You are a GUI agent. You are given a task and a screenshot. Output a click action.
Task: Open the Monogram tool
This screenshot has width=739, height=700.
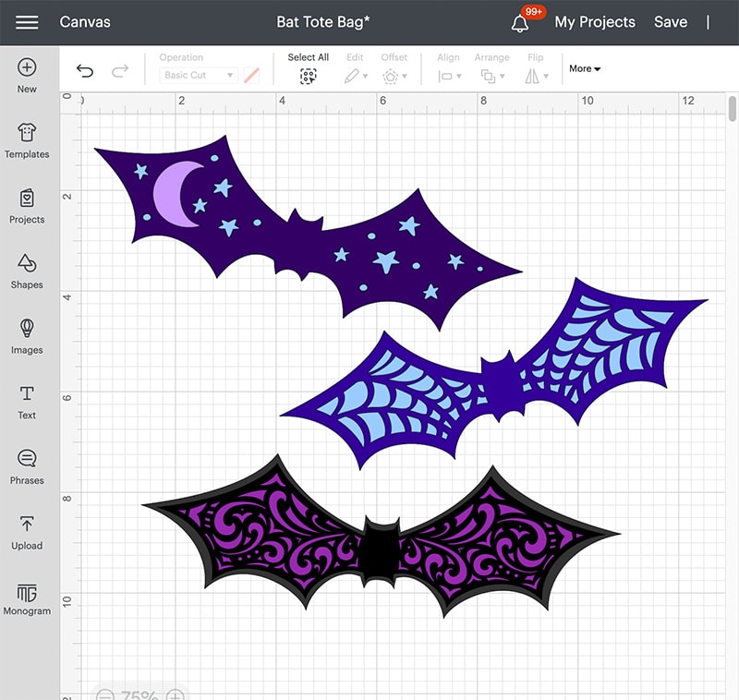27,597
